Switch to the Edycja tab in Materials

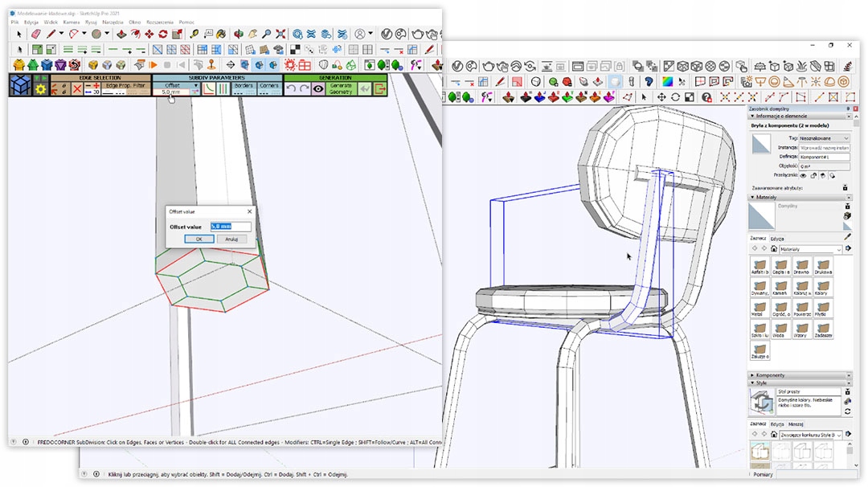click(777, 238)
